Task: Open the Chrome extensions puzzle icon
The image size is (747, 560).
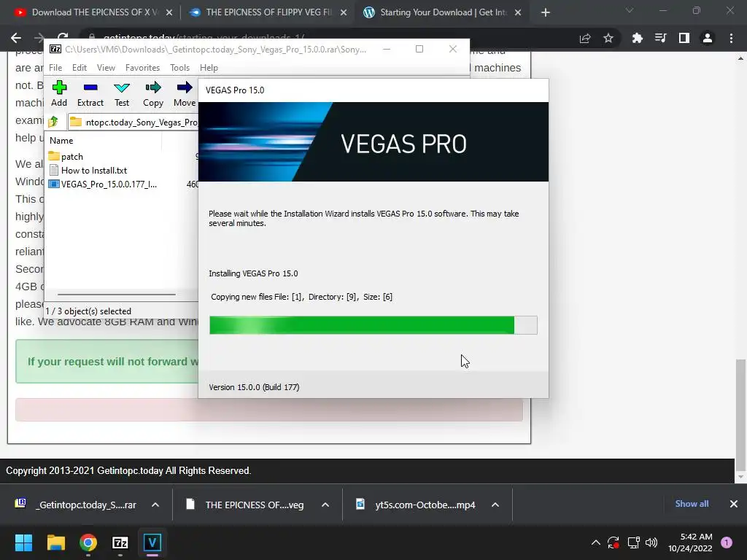Action: tap(637, 38)
